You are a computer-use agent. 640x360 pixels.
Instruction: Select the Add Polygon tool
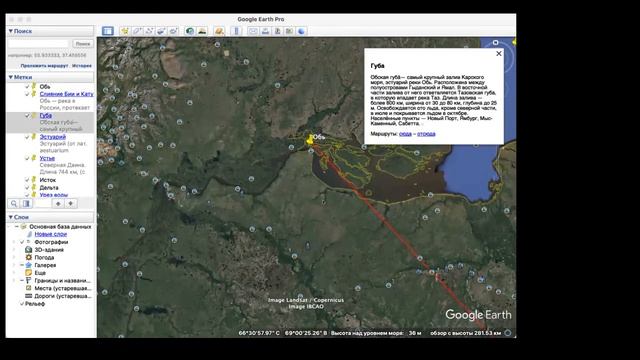(x=138, y=31)
